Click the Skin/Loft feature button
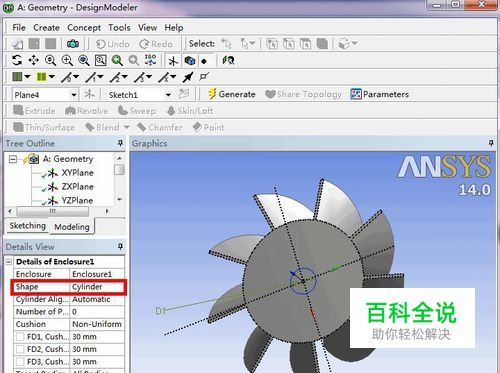The width and height of the screenshot is (500, 373). coord(190,111)
